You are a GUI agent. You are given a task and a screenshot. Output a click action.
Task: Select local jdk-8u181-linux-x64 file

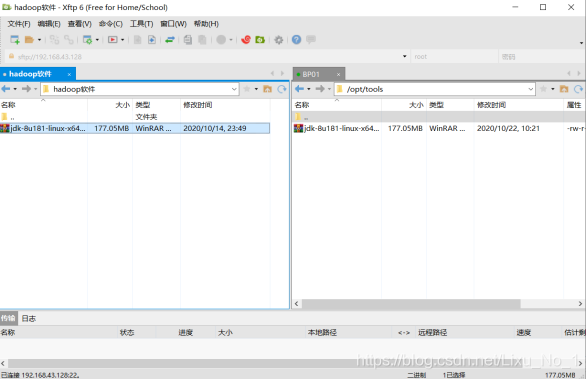pyautogui.click(x=135, y=128)
